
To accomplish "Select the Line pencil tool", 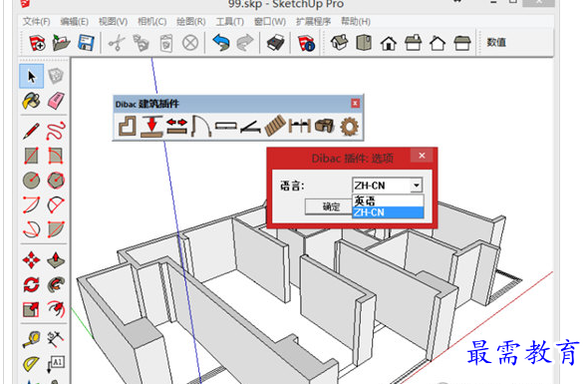I will click(32, 131).
